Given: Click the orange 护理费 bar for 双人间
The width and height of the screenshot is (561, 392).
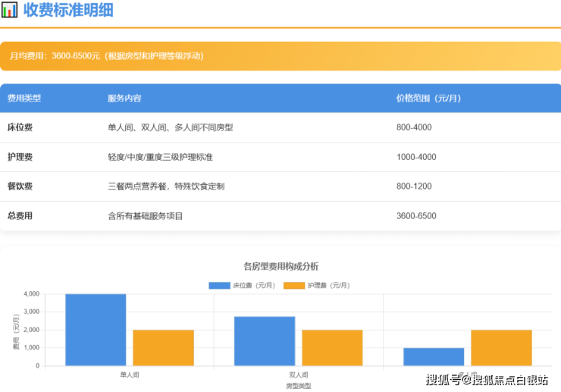Looking at the screenshot, I should click(x=332, y=348).
